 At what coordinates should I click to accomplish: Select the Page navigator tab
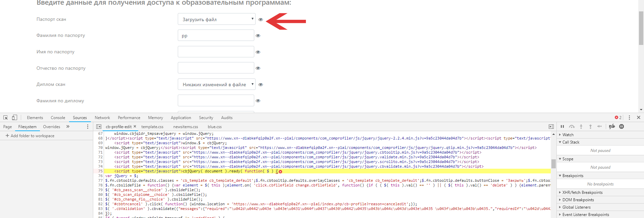coord(7,127)
